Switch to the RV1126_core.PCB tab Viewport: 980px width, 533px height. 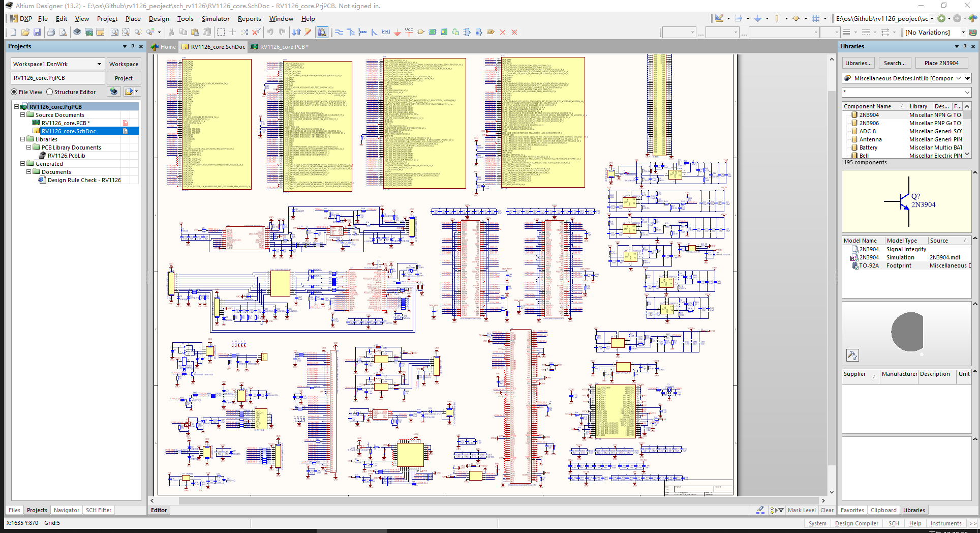pyautogui.click(x=283, y=47)
